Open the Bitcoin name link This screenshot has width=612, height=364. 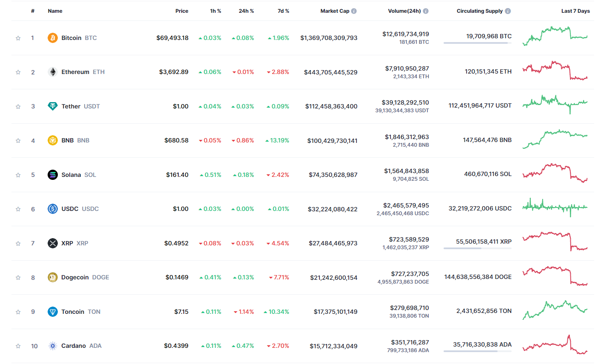click(71, 38)
